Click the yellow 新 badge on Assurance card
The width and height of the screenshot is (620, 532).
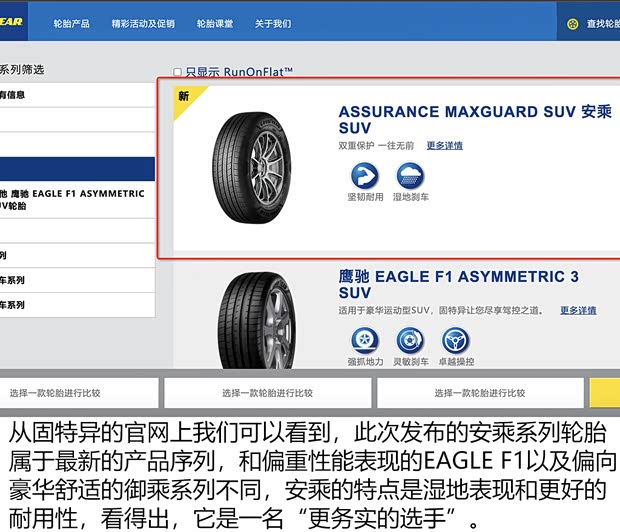coord(185,97)
